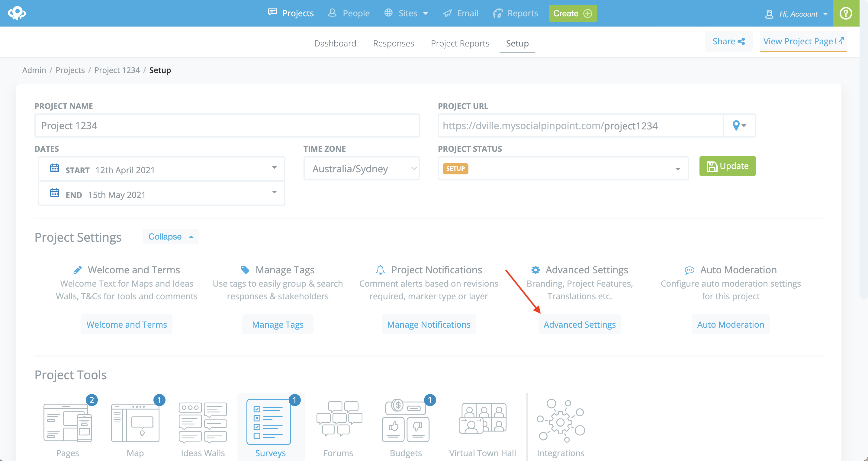The image size is (868, 461).
Task: Open the People menu
Action: (x=349, y=13)
